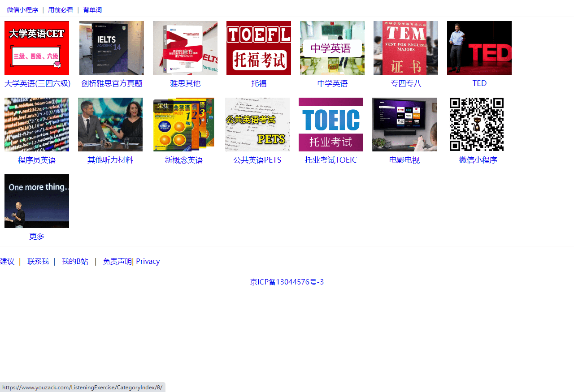574x392 pixels.
Task: Go to 用前必看 in top menu
Action: (61, 10)
